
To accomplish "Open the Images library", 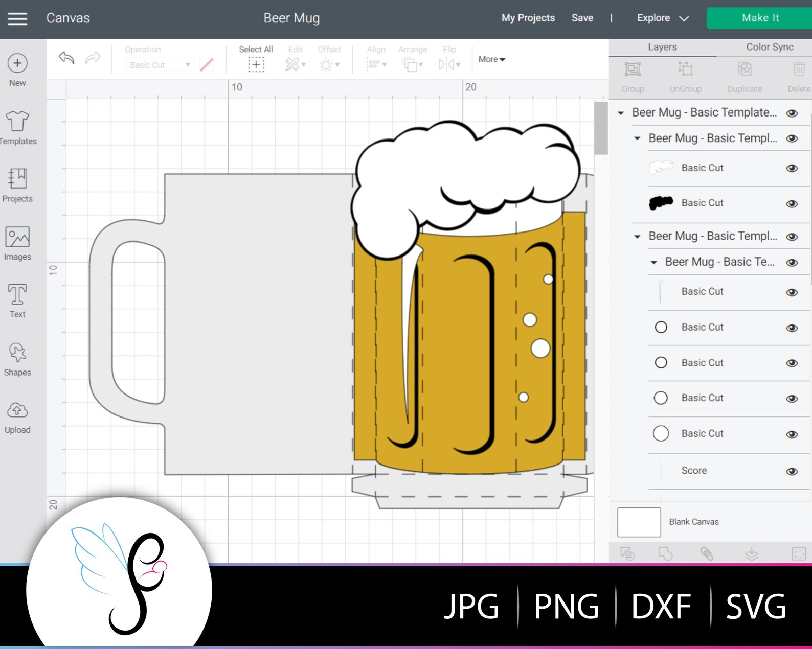I will [17, 244].
